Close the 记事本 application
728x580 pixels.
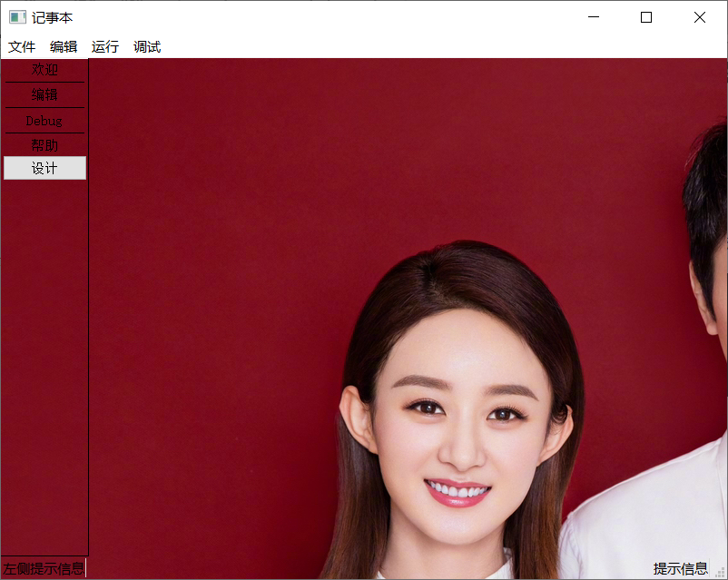tap(699, 16)
